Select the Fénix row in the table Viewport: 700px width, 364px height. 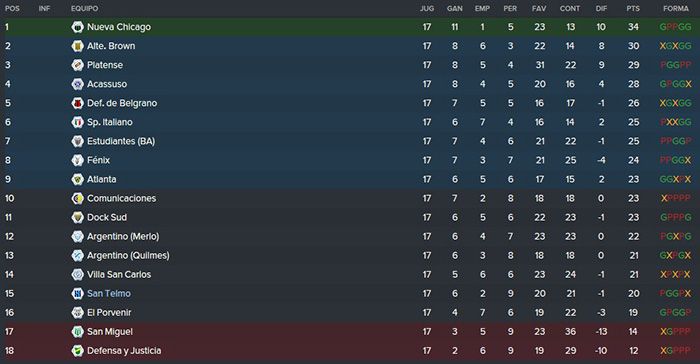click(350, 160)
